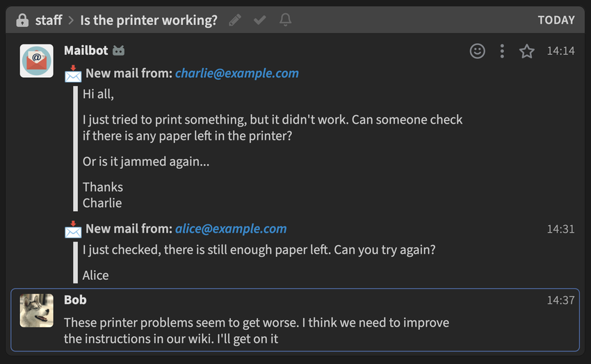Edit the topic with the pencil icon

click(x=235, y=20)
